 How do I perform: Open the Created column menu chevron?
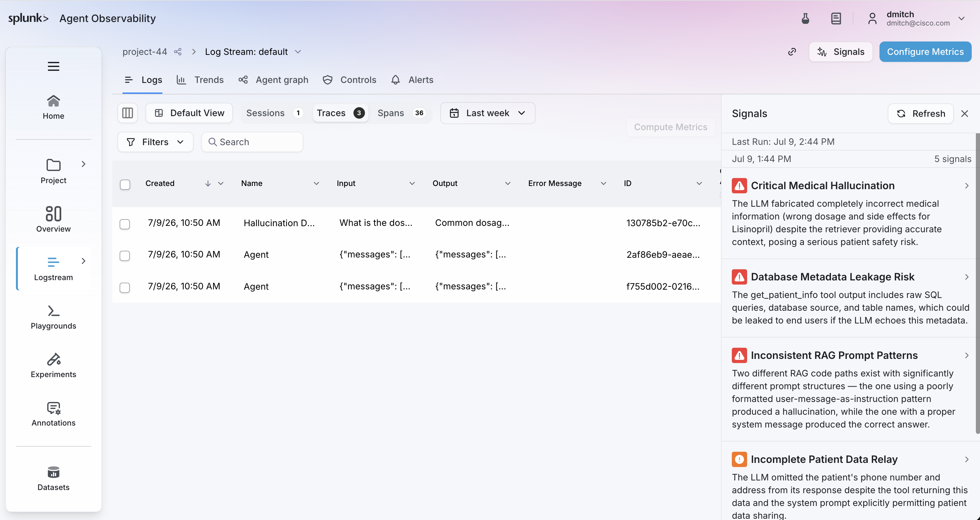pyautogui.click(x=221, y=184)
